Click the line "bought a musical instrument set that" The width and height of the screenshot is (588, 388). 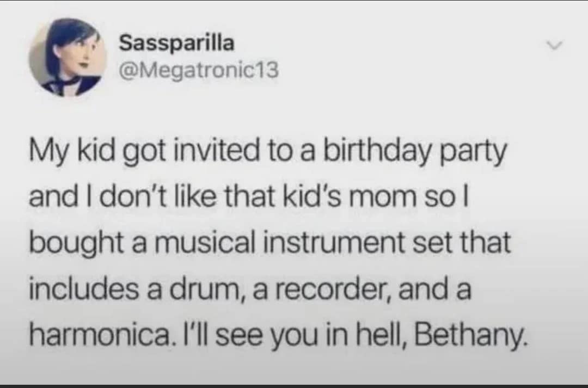click(270, 243)
